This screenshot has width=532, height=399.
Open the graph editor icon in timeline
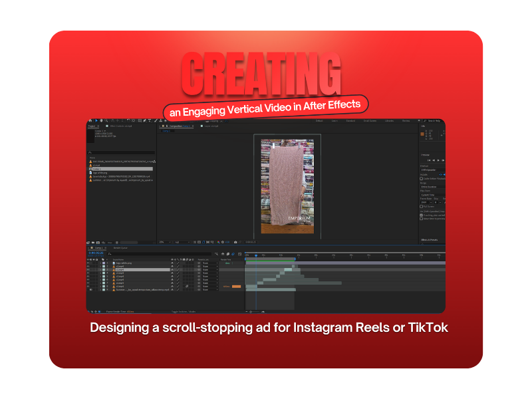240,254
